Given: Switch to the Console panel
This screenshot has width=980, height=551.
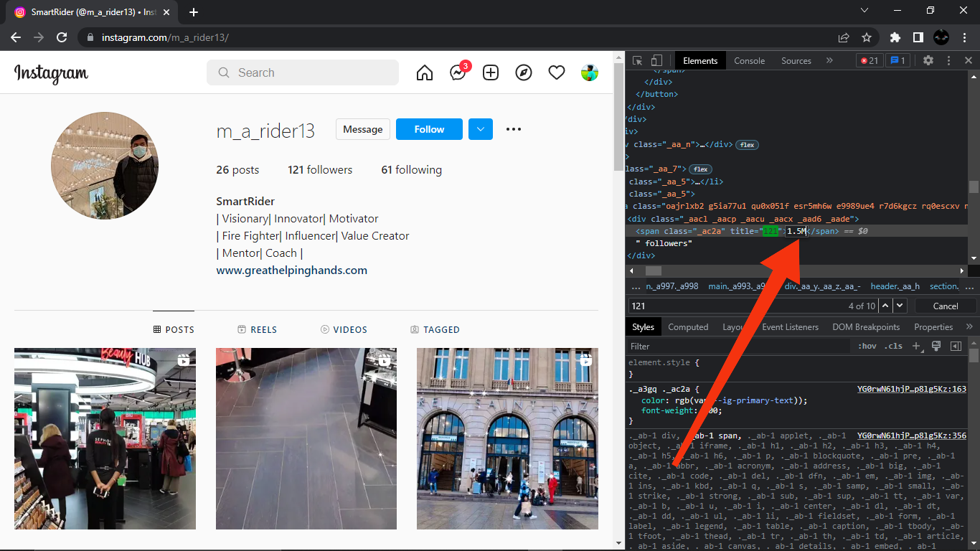Looking at the screenshot, I should (749, 61).
